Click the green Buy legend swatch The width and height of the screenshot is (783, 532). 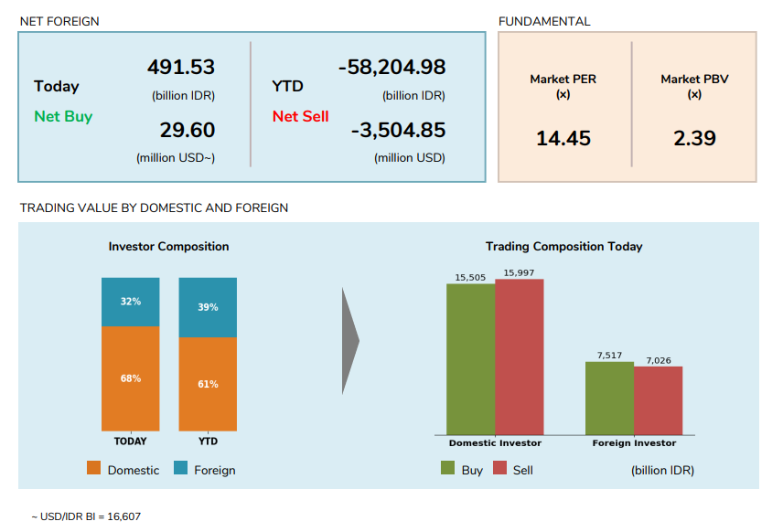coord(448,469)
